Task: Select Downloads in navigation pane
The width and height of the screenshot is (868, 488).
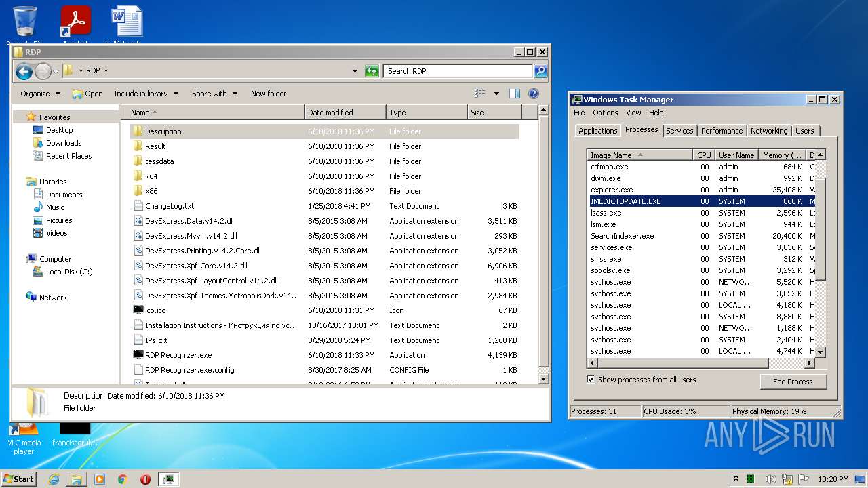Action: point(64,143)
